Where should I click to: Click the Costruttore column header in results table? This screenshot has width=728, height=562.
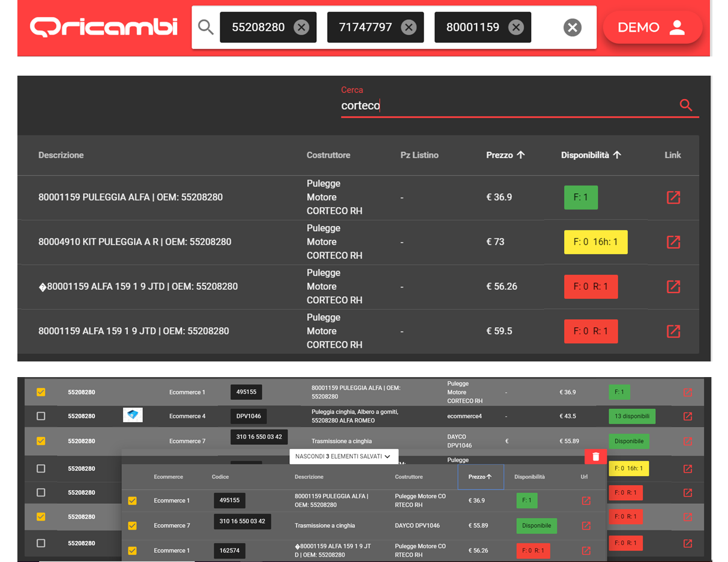point(328,155)
